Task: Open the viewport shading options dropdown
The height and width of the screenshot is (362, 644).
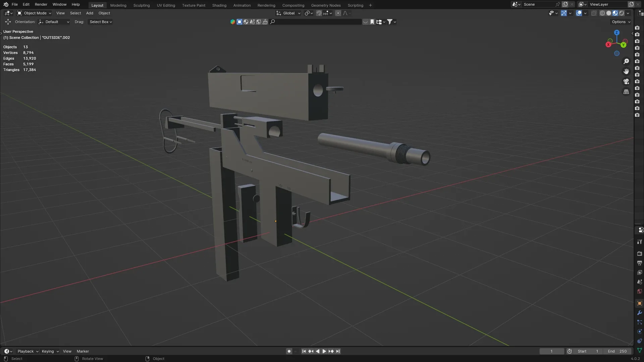Action: pos(628,13)
